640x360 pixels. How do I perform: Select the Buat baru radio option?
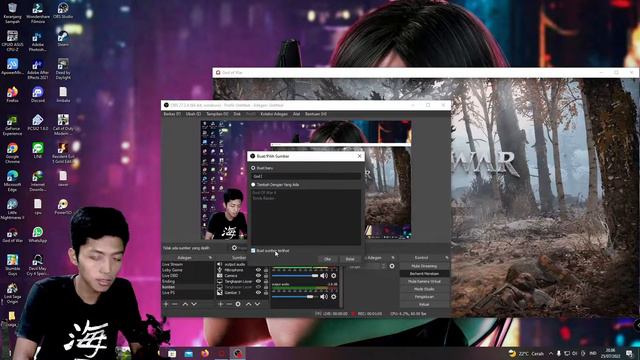click(253, 168)
